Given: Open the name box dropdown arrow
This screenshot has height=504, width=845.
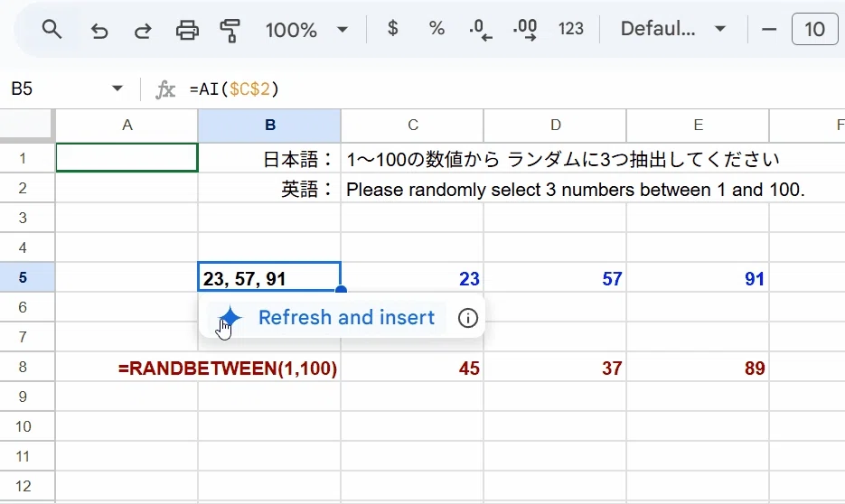Looking at the screenshot, I should point(117,89).
